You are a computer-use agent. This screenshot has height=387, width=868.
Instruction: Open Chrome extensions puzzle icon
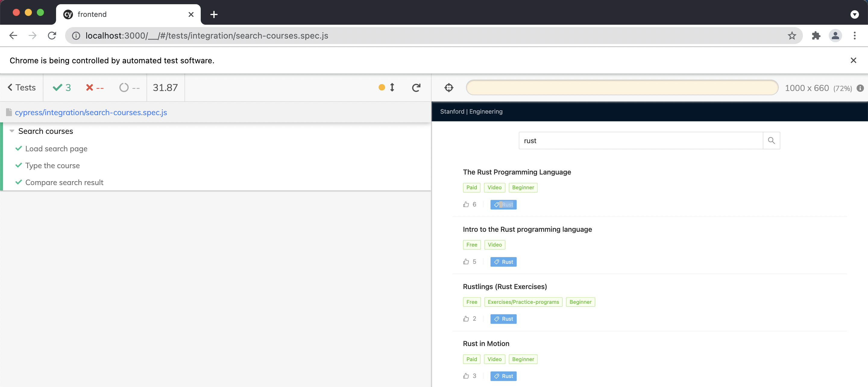coord(816,35)
